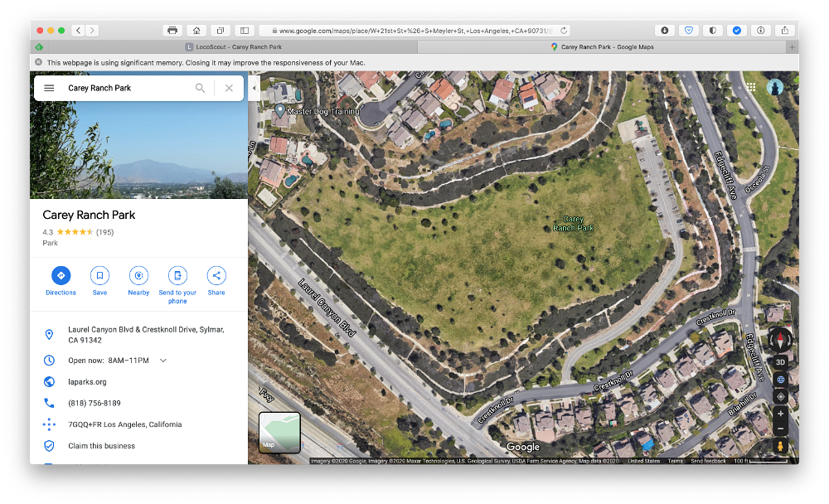Click the phone number (818) 756-8189
Screen dimensions: 829x504
(95, 403)
